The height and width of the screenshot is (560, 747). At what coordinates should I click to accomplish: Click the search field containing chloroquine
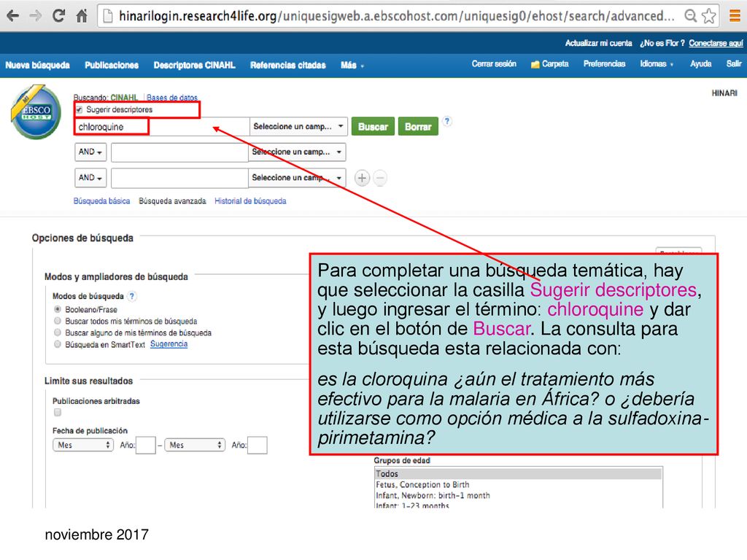[162, 127]
